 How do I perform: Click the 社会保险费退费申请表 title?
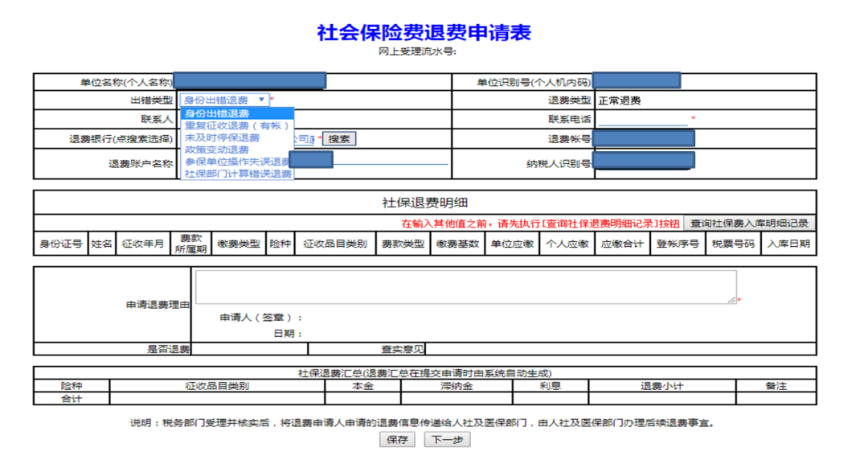[x=424, y=33]
